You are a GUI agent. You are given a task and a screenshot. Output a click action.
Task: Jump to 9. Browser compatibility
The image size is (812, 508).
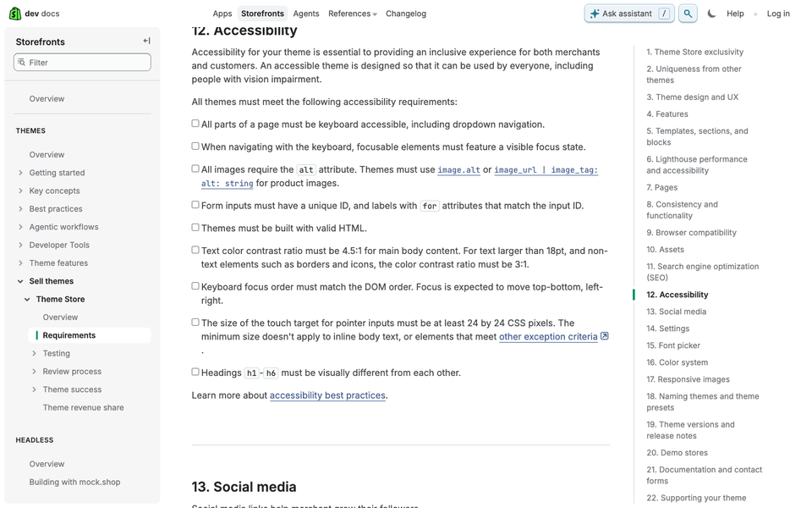[691, 233]
